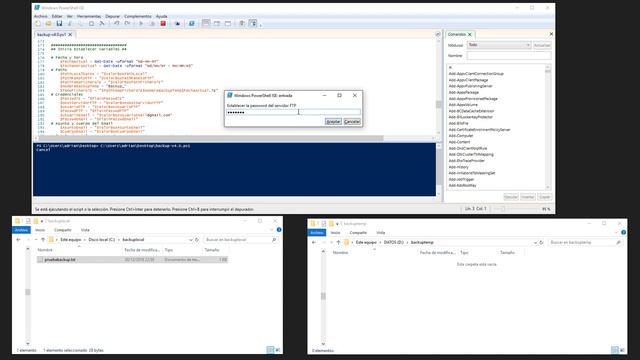The width and height of the screenshot is (640, 360).
Task: Stop the running script with red square
Action: (x=163, y=24)
